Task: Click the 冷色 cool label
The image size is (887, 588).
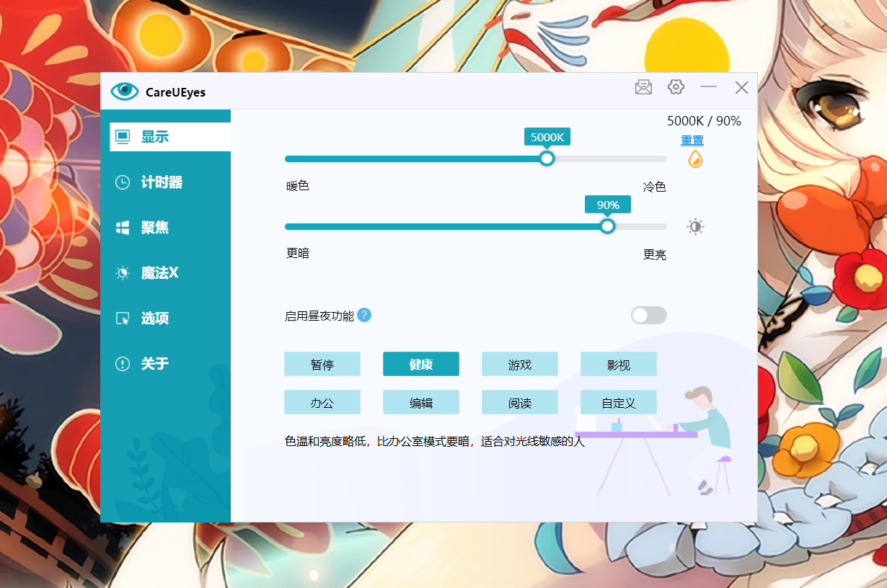Action: point(655,187)
